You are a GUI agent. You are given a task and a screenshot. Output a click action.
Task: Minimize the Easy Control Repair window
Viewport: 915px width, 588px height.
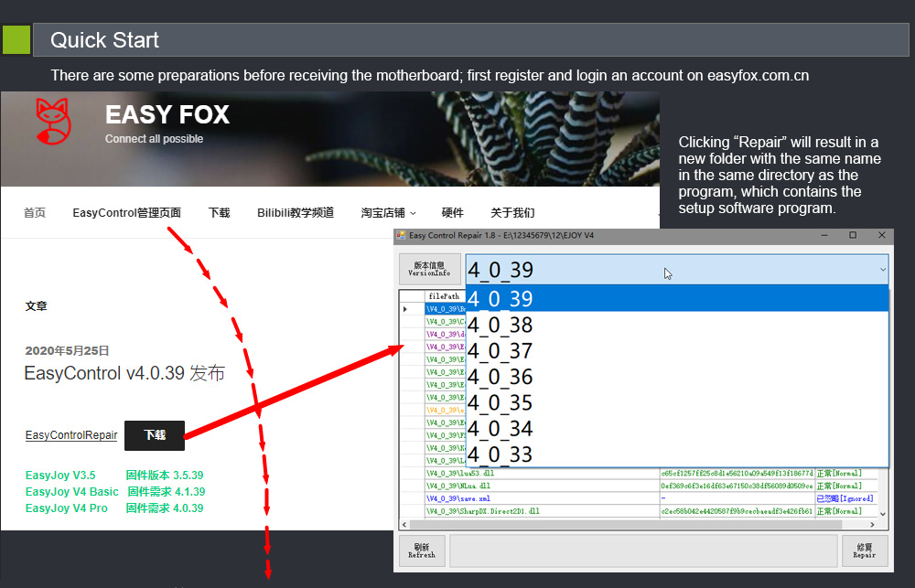point(823,235)
